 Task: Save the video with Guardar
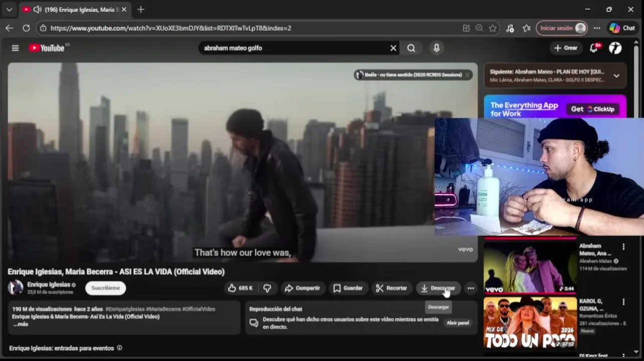[348, 288]
